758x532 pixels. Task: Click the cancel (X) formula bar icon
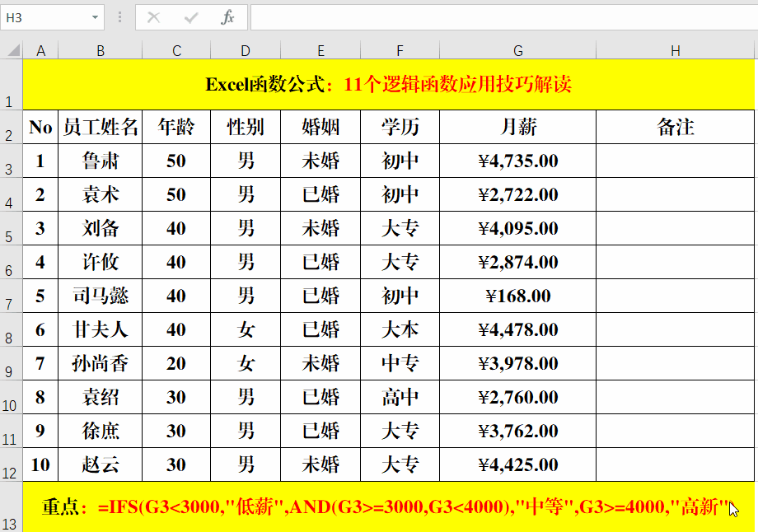pyautogui.click(x=154, y=18)
